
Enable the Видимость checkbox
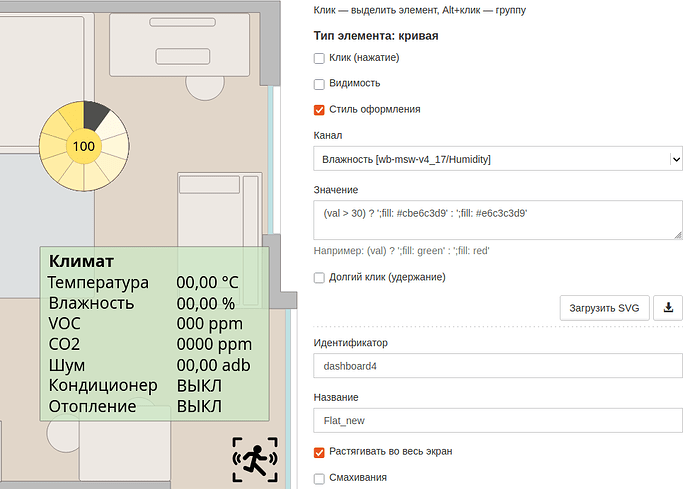[x=319, y=84]
